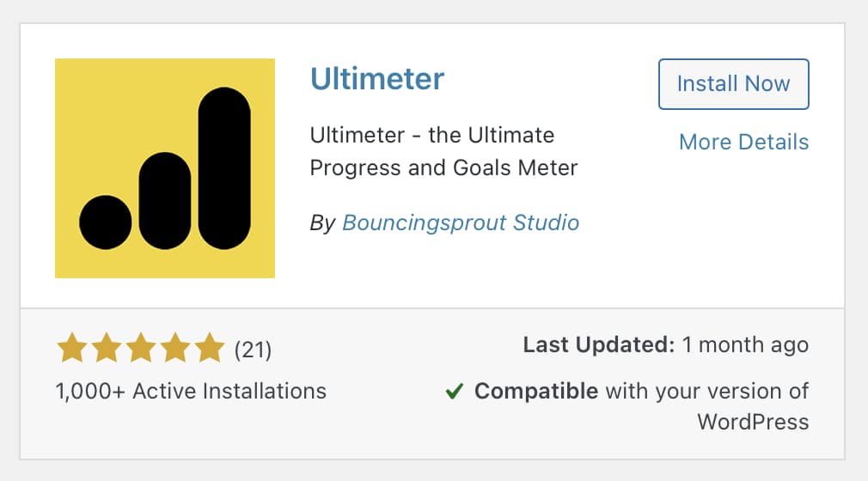Open the Ultimeter plugin title link
Viewport: 868px width, 481px height.
[x=376, y=79]
